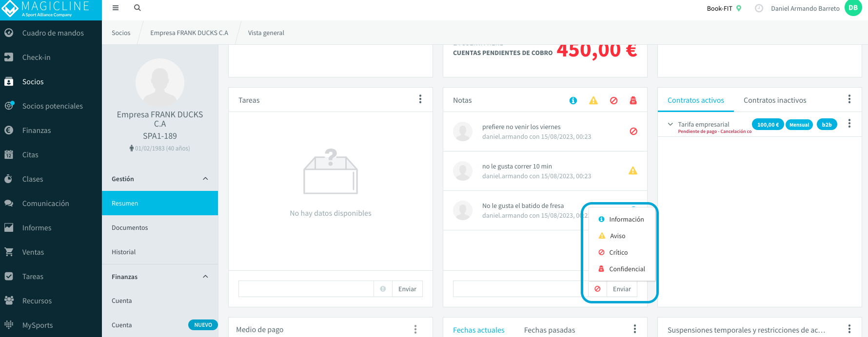Image resolution: width=868 pixels, height=337 pixels.
Task: Filter notes by warning triangle icon
Action: 593,100
